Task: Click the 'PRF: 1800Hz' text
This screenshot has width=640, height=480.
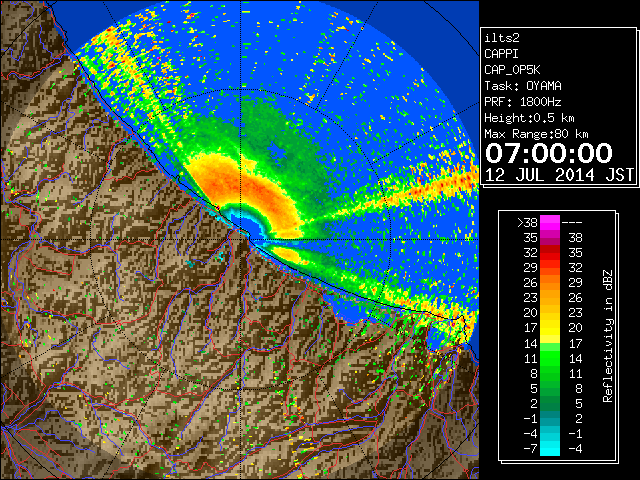Action: point(523,102)
